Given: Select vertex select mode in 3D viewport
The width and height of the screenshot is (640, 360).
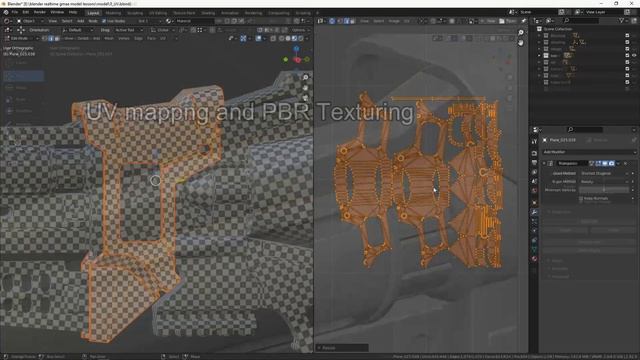Looking at the screenshot, I should tap(45, 38).
